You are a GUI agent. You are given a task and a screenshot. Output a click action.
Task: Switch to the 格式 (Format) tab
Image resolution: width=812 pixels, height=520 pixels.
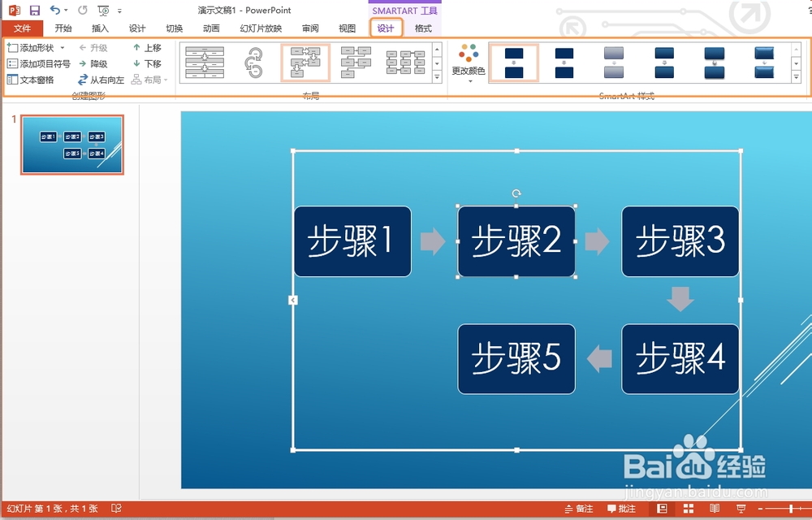click(423, 28)
